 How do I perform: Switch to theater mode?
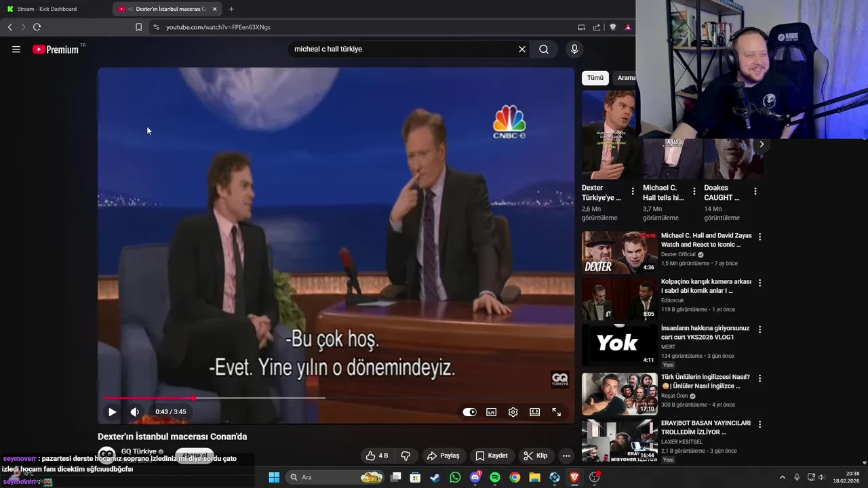(x=535, y=412)
